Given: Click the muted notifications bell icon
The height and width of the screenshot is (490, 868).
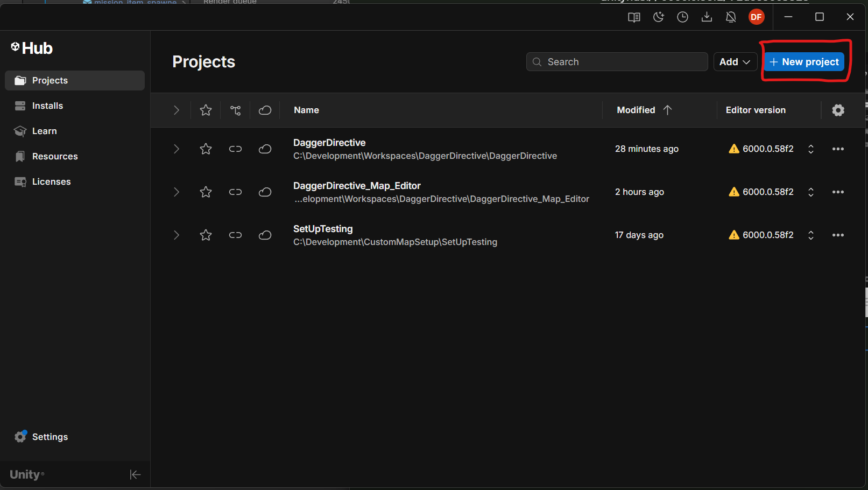Looking at the screenshot, I should click(731, 17).
